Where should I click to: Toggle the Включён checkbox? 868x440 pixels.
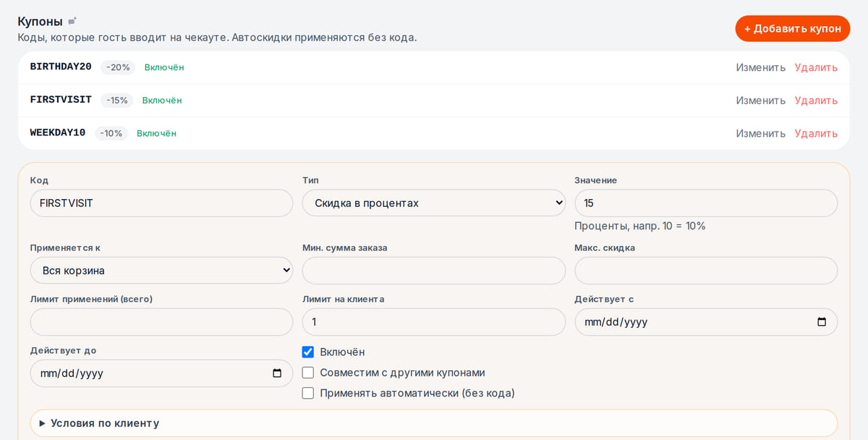(308, 352)
